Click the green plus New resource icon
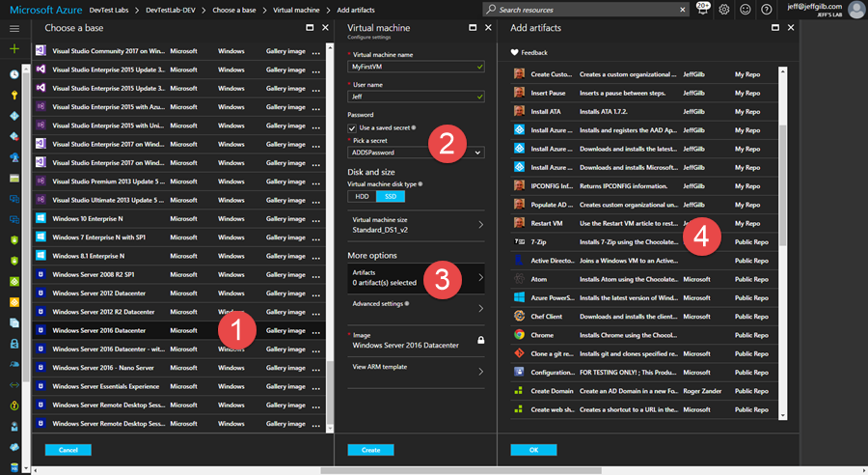Viewport: 868px width, 475px height. [14, 49]
